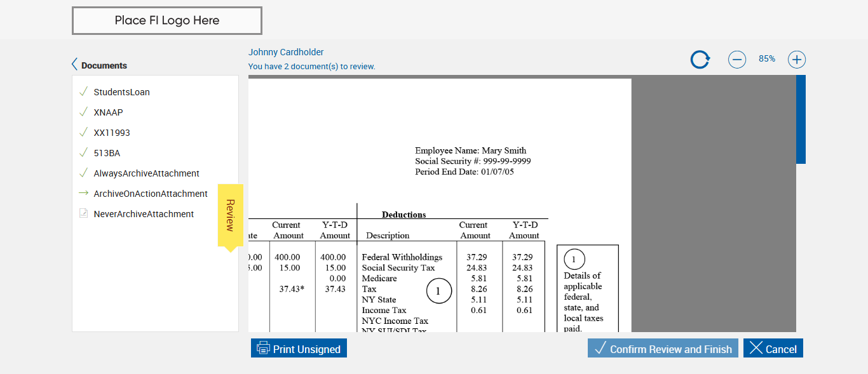Image resolution: width=868 pixels, height=374 pixels.
Task: Click the document icon beside NeverArchiveAttachment
Action: click(83, 213)
